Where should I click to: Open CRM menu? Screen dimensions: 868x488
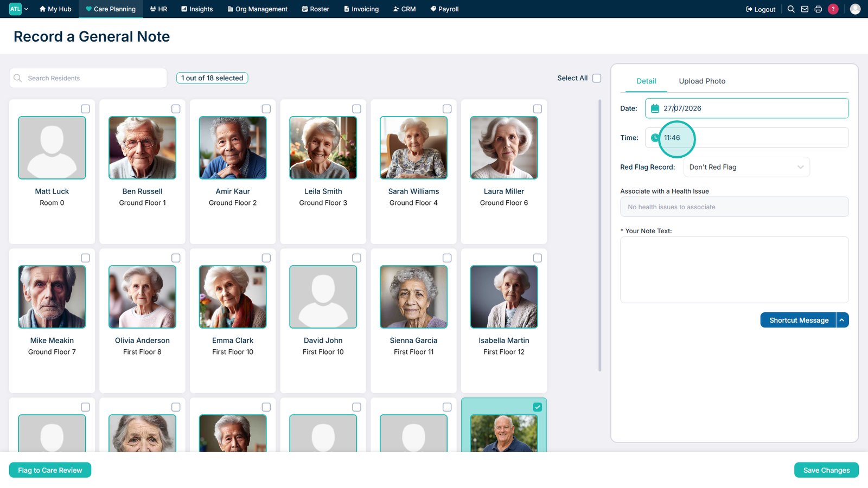click(404, 9)
